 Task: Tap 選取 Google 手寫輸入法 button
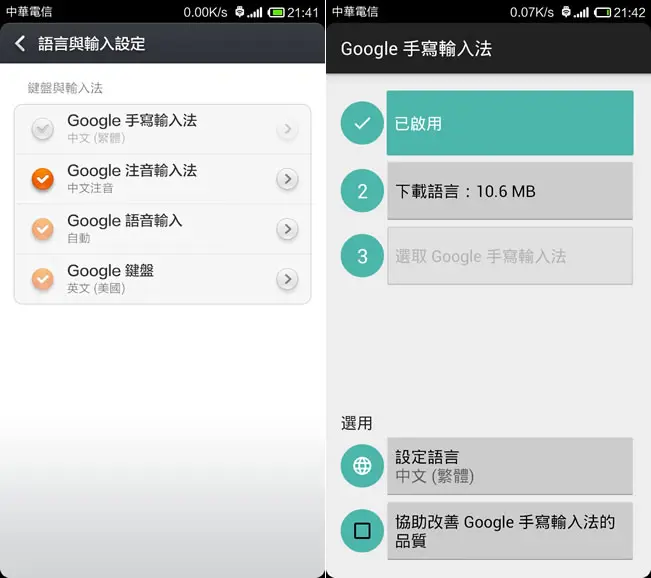pyautogui.click(x=510, y=256)
